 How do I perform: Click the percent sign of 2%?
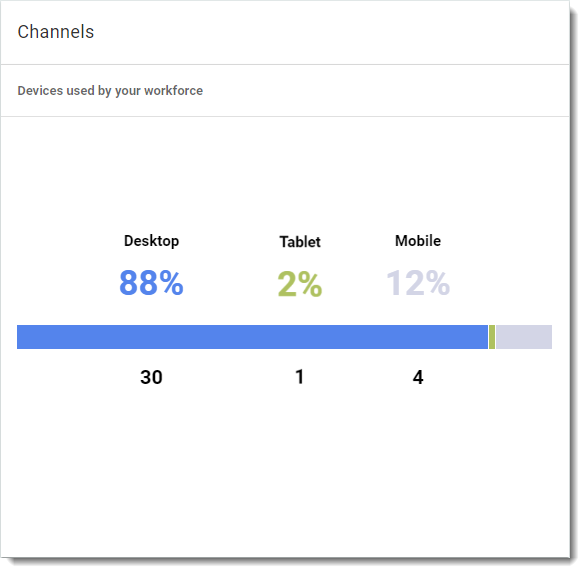310,284
